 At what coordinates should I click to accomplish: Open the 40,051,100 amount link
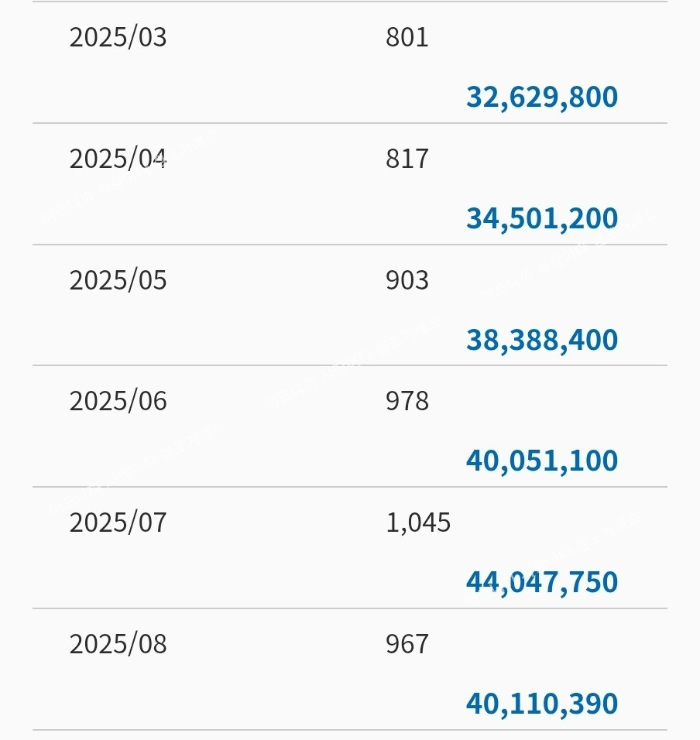(x=541, y=461)
